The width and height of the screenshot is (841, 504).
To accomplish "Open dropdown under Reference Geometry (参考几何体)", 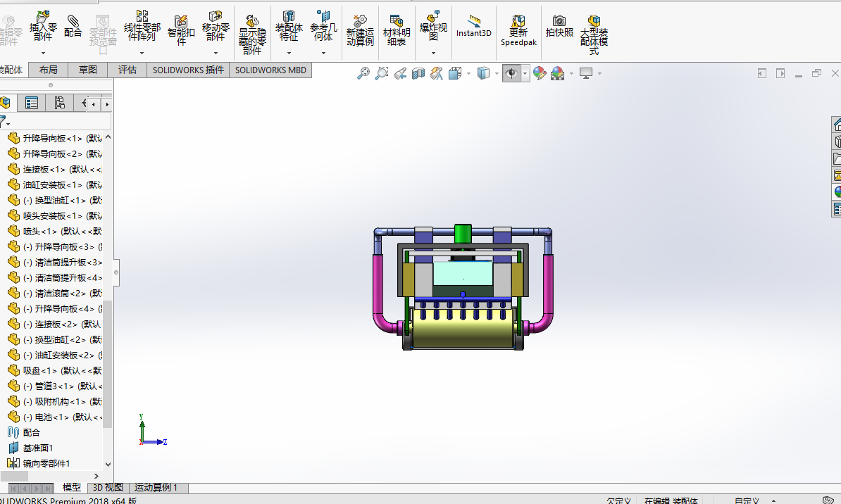I will [x=323, y=53].
